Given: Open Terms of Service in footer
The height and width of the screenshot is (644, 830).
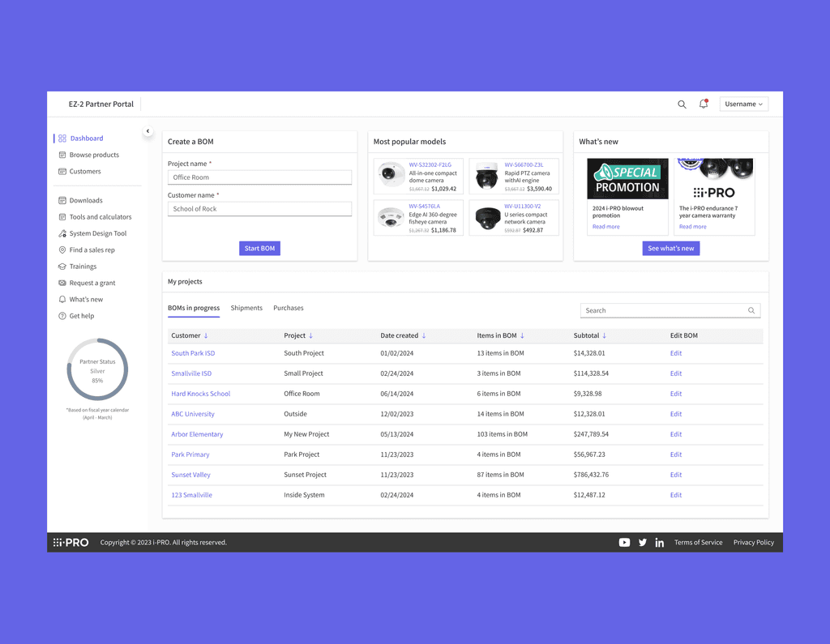Looking at the screenshot, I should [698, 543].
